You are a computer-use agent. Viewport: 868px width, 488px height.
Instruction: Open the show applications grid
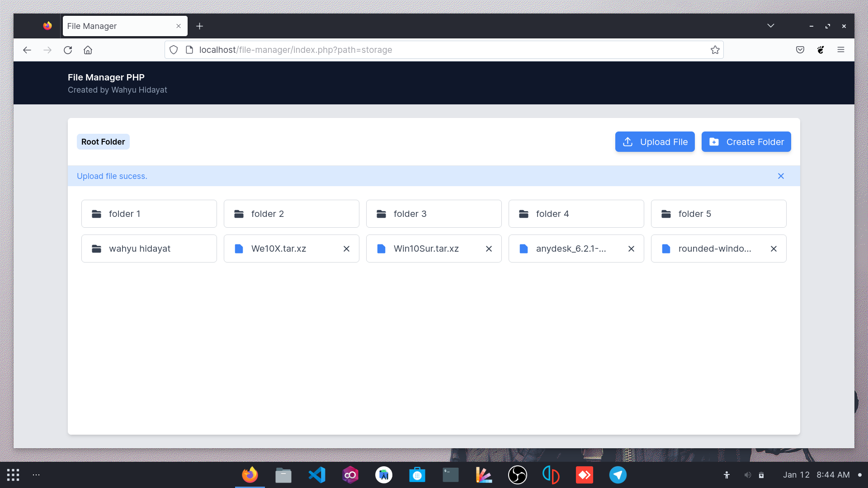point(13,475)
